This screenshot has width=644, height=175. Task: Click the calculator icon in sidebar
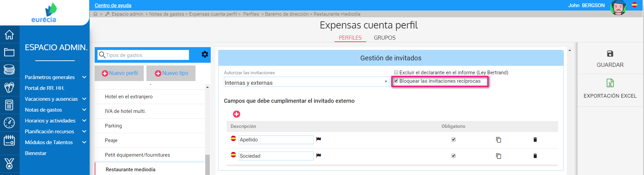coord(9,105)
